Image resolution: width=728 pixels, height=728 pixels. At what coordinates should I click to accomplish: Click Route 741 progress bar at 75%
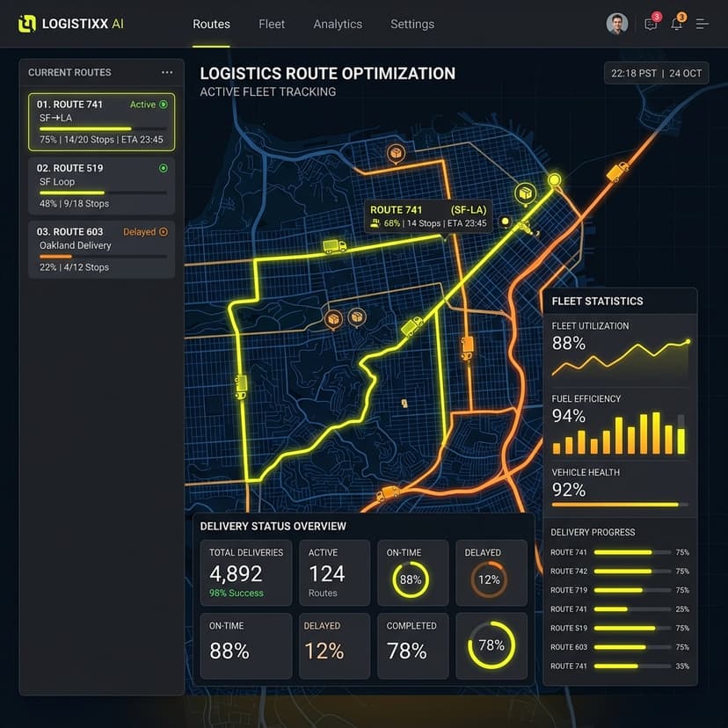pyautogui.click(x=103, y=128)
